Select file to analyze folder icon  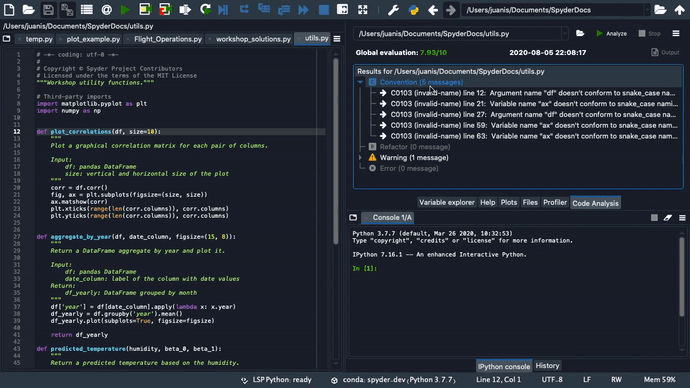click(x=580, y=33)
